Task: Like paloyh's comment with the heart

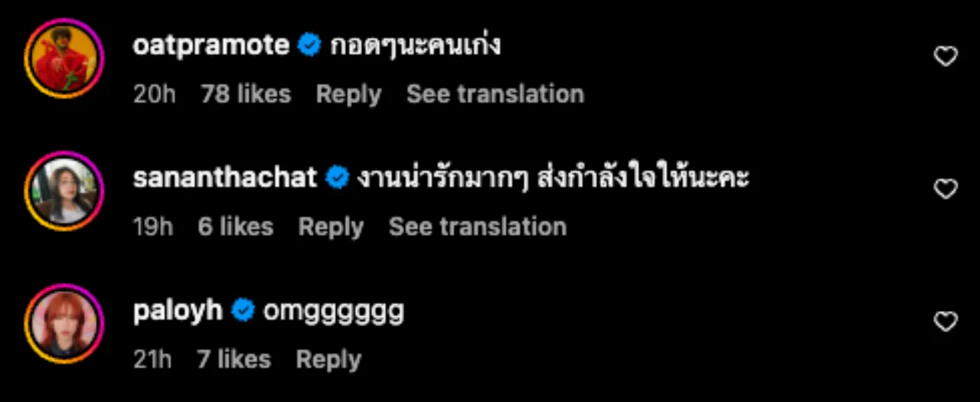Action: pos(946,322)
